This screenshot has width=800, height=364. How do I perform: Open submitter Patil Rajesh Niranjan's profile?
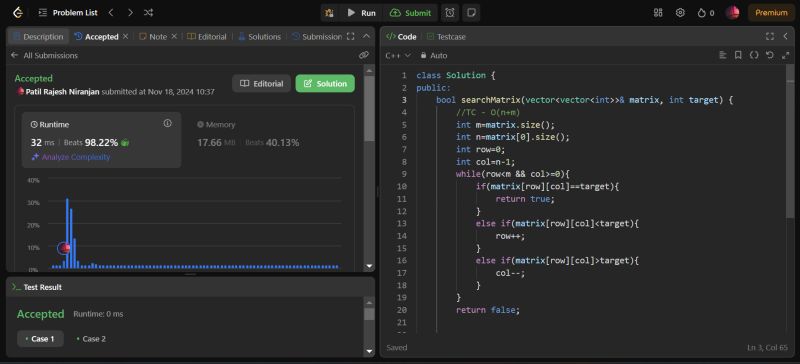click(x=62, y=92)
